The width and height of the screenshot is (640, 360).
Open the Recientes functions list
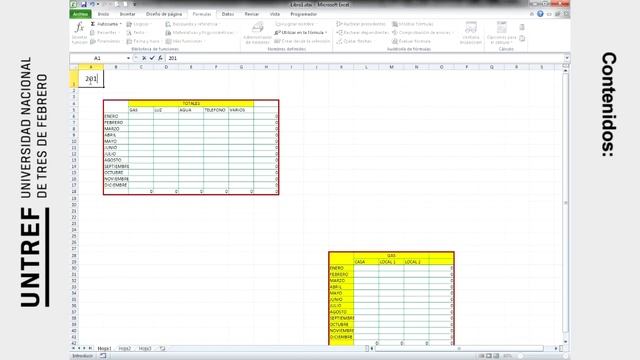[105, 33]
